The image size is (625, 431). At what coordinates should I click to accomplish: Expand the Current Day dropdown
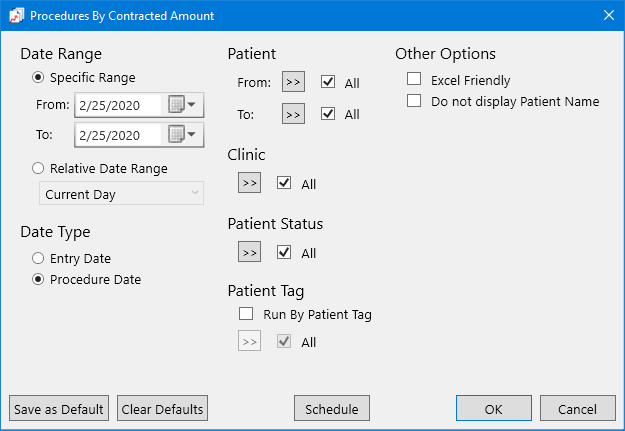point(120,194)
